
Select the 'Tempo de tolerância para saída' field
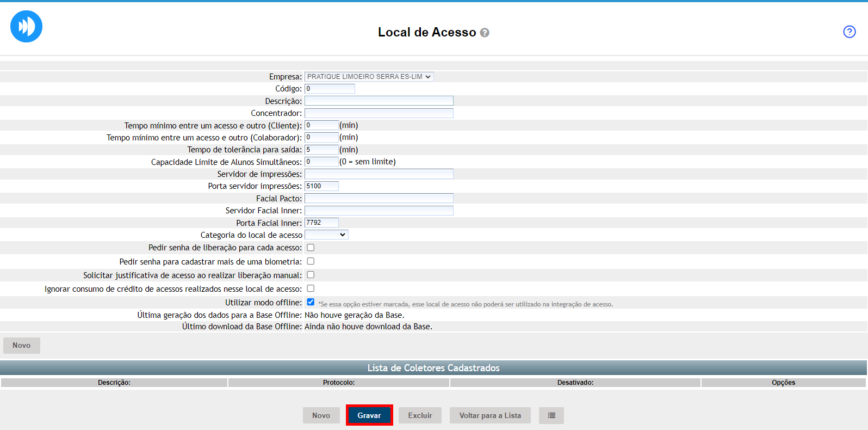tap(321, 150)
